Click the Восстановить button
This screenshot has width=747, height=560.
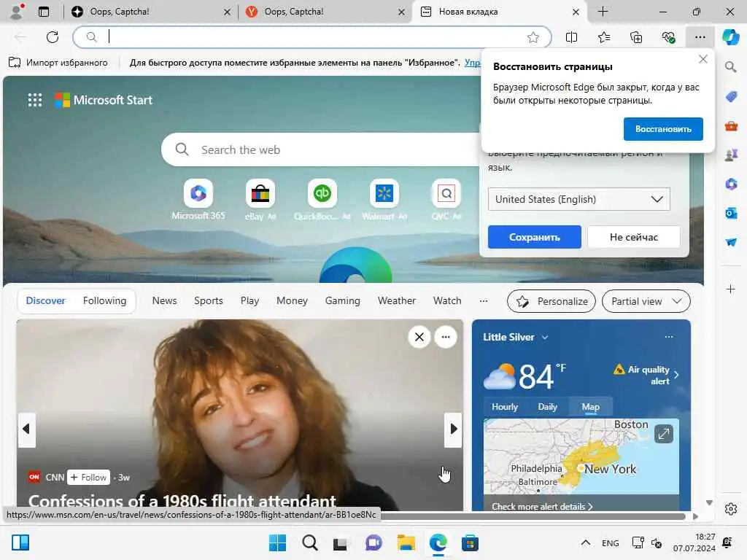663,129
